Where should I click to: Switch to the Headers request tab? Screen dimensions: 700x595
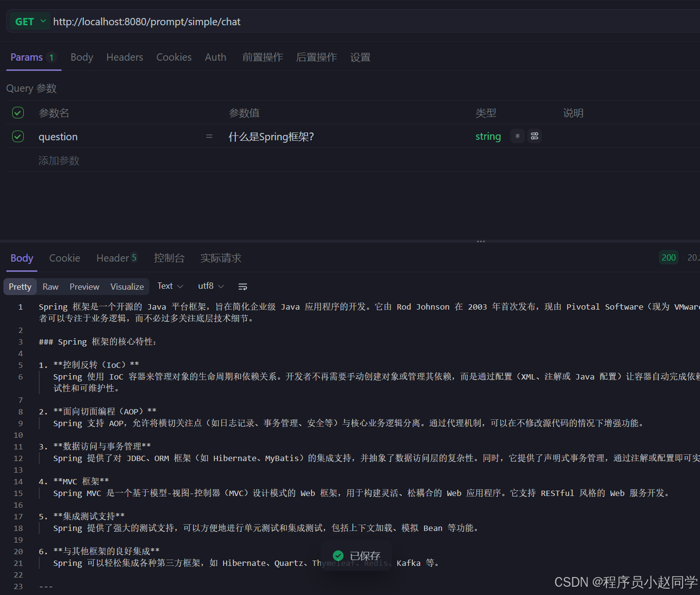124,57
